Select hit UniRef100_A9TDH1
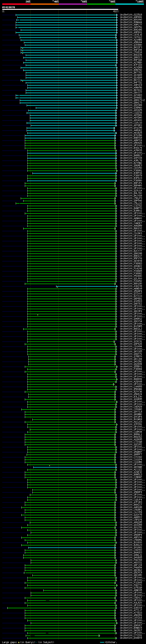The height and width of the screenshot is (644, 146). pos(131,115)
